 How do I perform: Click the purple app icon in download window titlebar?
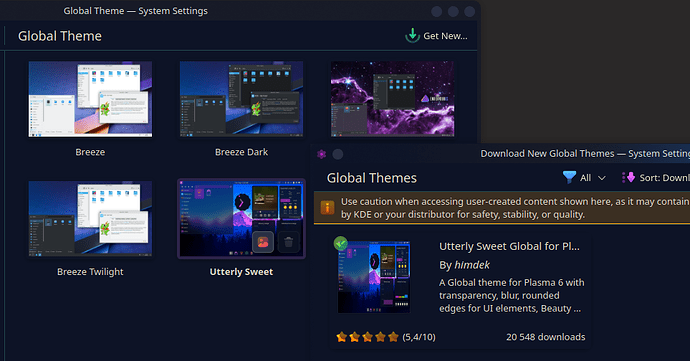pos(322,154)
